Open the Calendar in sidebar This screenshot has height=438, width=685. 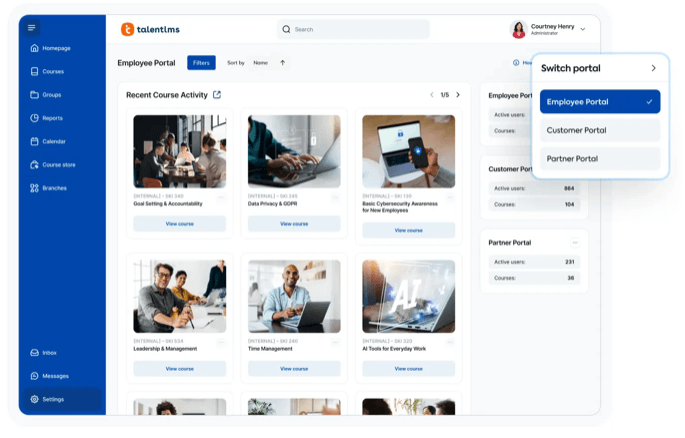[x=53, y=141]
